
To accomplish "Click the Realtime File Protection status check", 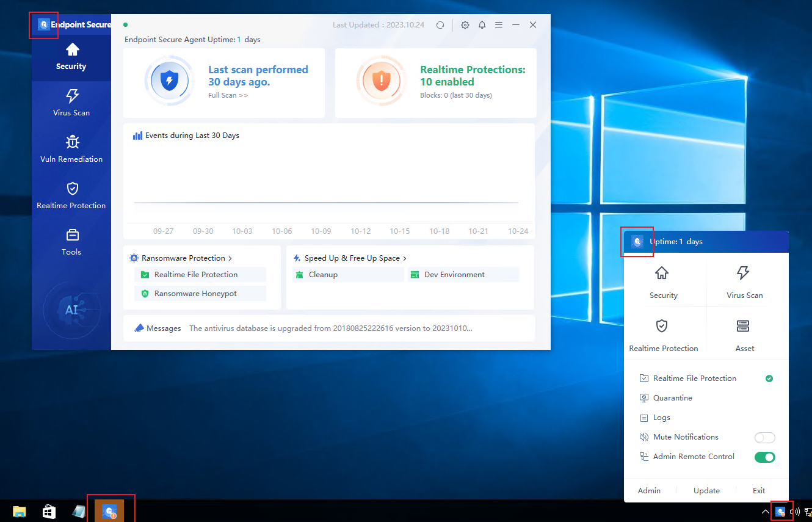I will pos(769,379).
